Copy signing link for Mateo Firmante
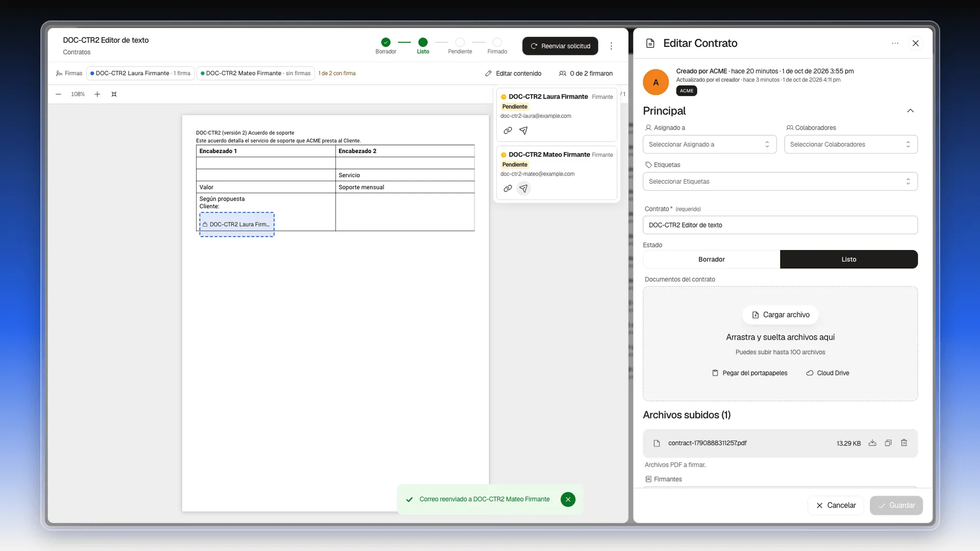 pyautogui.click(x=508, y=189)
